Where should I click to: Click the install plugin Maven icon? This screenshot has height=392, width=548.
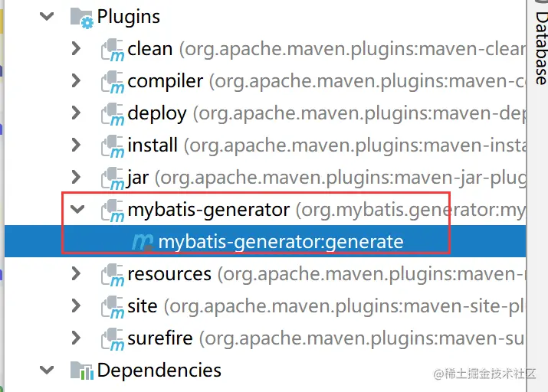[x=113, y=147]
